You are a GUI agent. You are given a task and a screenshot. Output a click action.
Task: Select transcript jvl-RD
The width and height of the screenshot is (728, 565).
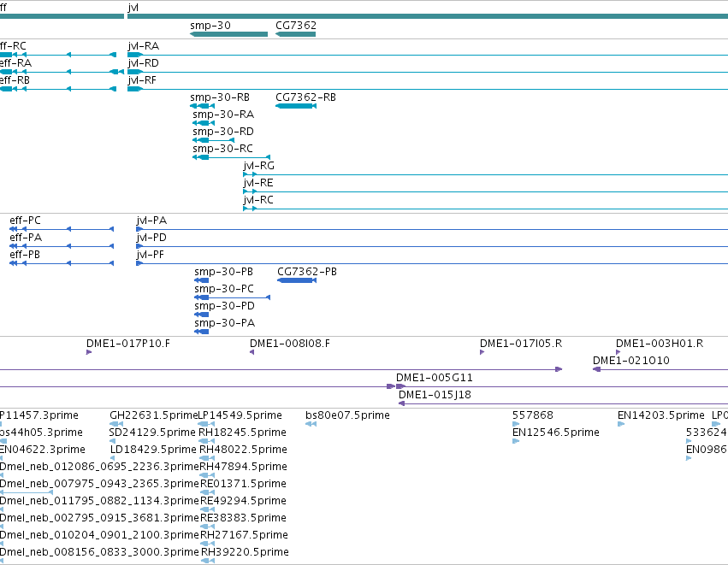[428, 72]
